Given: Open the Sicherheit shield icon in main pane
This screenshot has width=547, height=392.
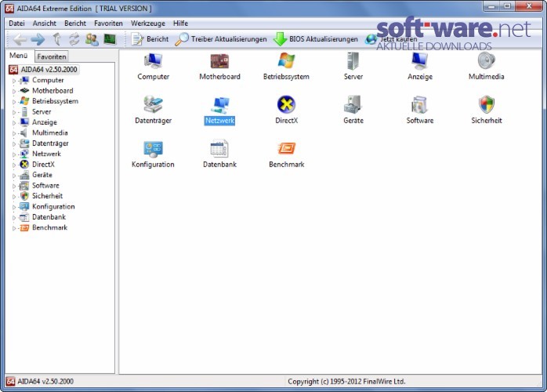Looking at the screenshot, I should 487,105.
